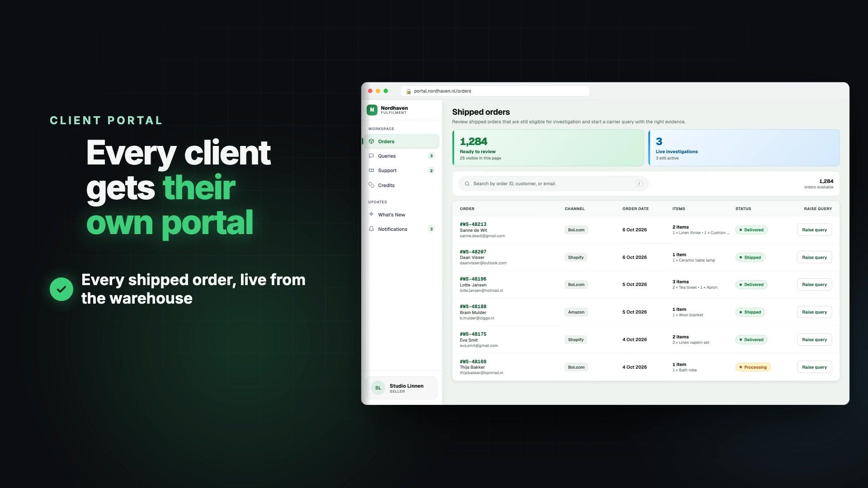Image resolution: width=868 pixels, height=488 pixels.
Task: Click the padlock icon in address bar
Action: click(x=408, y=91)
